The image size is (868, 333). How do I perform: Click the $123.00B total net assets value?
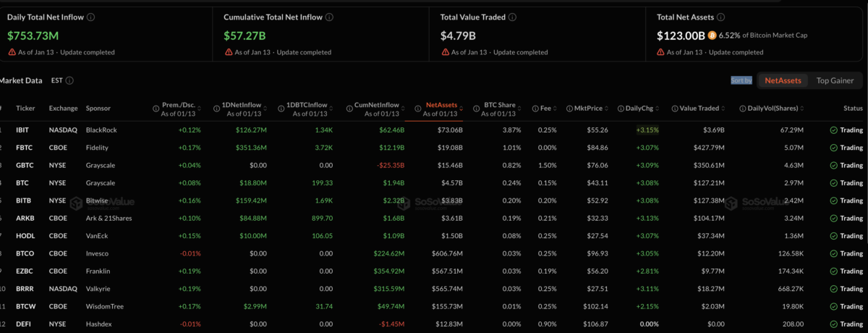[681, 35]
